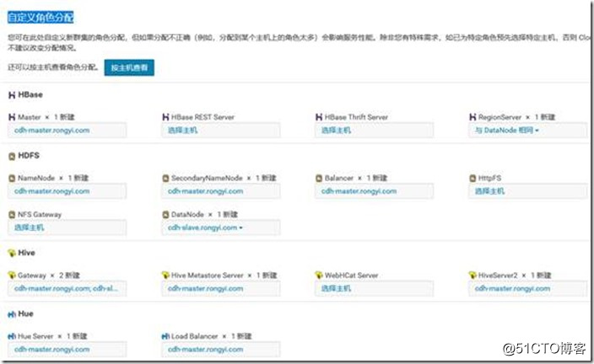Screen dimensions: 594x364
Task: Click the icon beside SecondaryNameNode
Action: [165, 179]
